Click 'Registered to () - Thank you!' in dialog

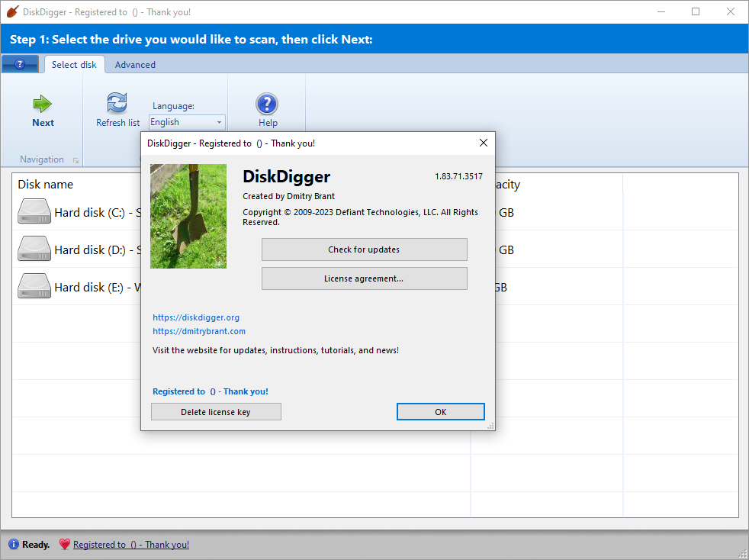tap(211, 391)
